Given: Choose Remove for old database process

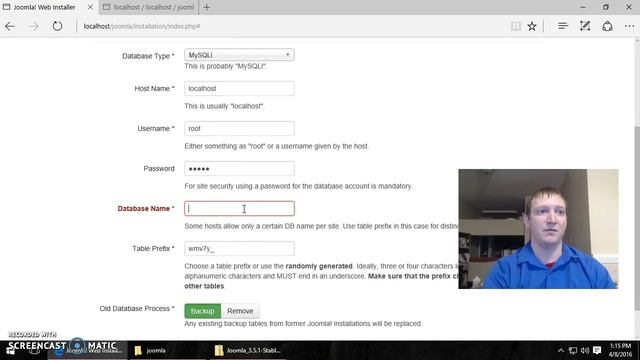Looking at the screenshot, I should pos(240,311).
